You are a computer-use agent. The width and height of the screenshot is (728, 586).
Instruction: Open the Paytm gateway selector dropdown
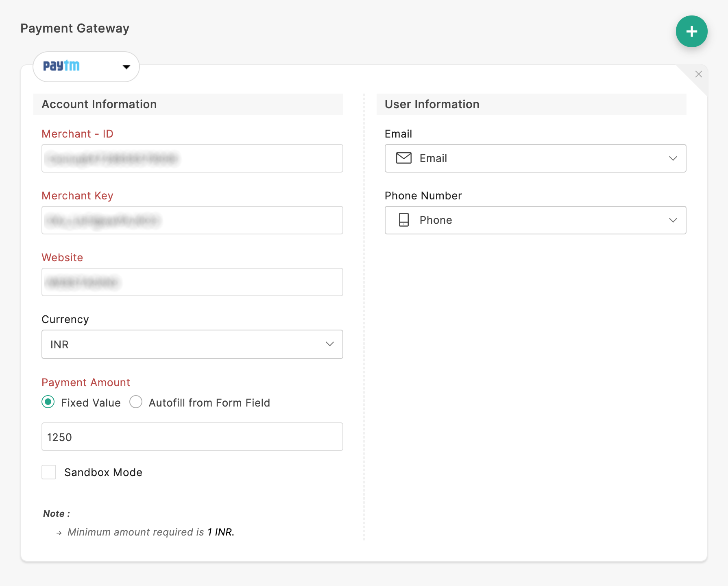tap(86, 66)
